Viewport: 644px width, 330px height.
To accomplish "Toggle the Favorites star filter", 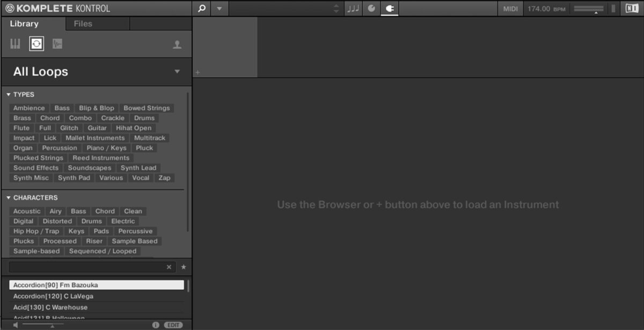I will pos(184,267).
